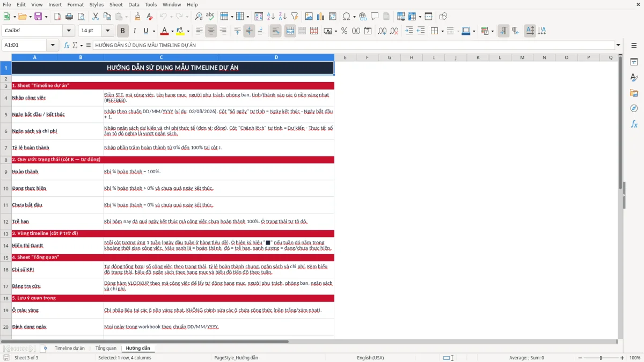Open borders dropdown arrow
The image size is (644, 362).
442,31
